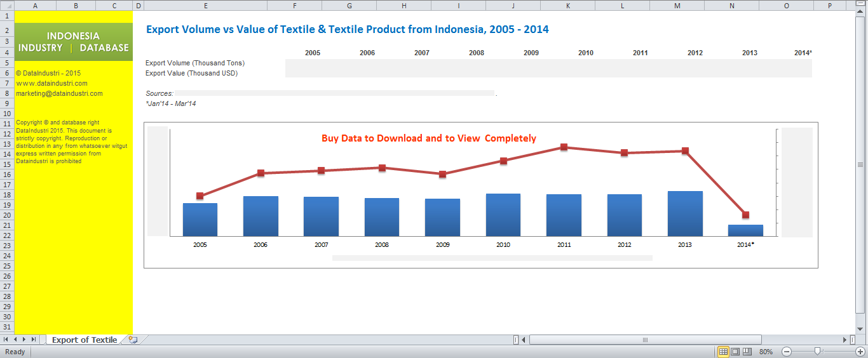
Task: Click the zoom slider handle
Action: point(817,352)
